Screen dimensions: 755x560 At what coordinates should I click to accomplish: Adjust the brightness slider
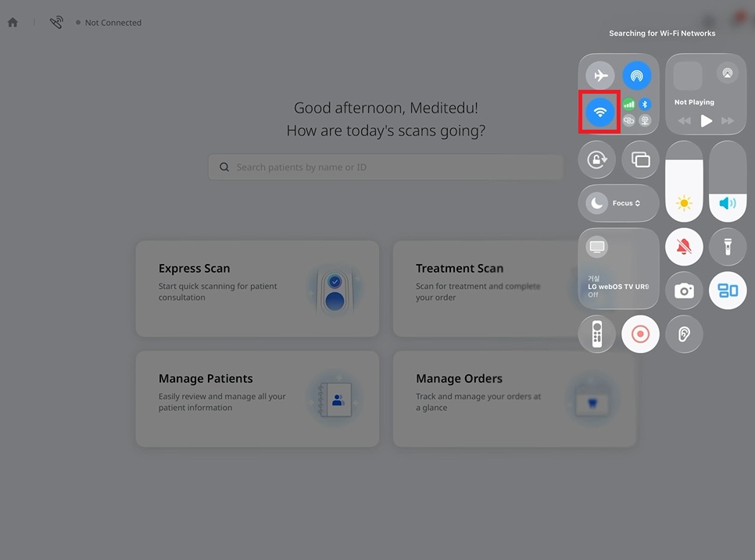684,181
